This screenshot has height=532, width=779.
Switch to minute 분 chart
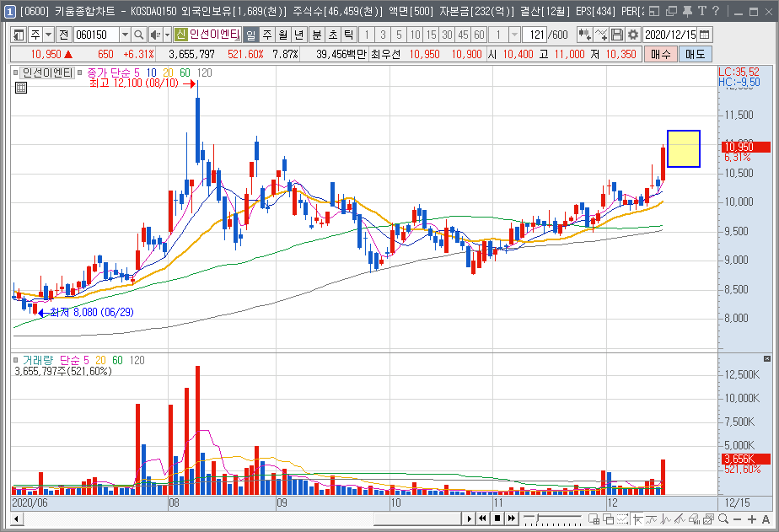point(316,35)
